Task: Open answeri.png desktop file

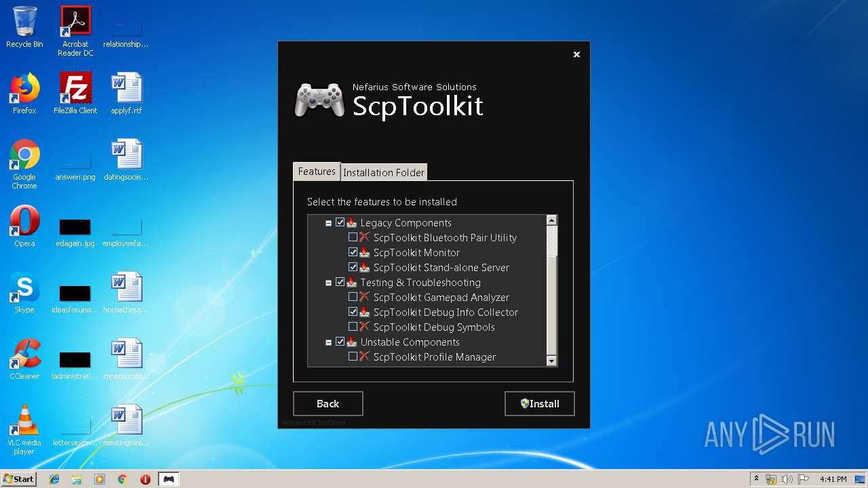Action: click(75, 164)
